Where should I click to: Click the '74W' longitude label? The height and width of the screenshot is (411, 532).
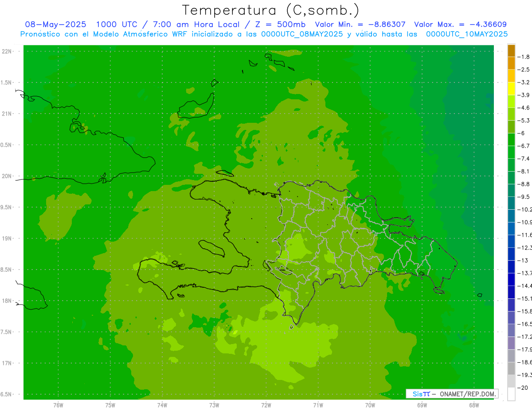[x=162, y=405]
